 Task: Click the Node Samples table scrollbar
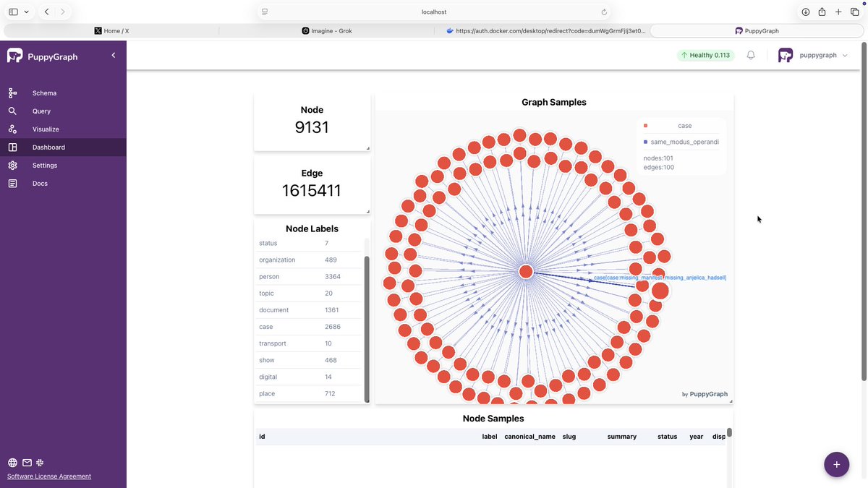click(x=730, y=432)
